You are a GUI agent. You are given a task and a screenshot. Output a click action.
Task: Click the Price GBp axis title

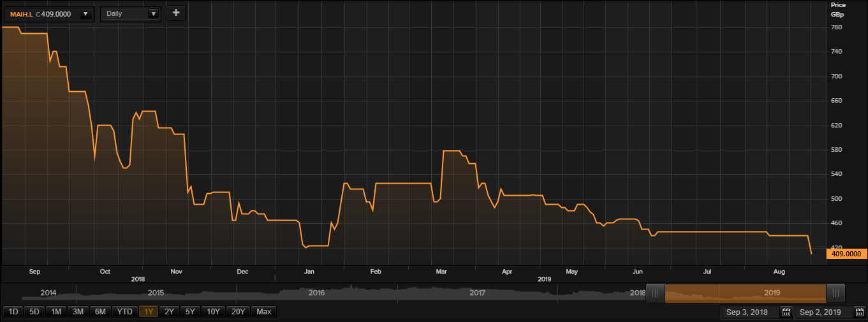(838, 9)
